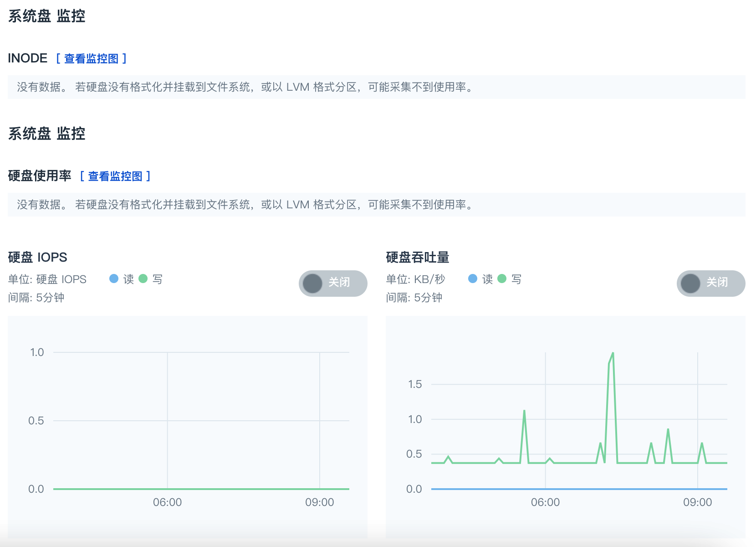This screenshot has height=547, width=756.
Task: Click the 单位: 硬盘 IOPS label
Action: point(47,279)
